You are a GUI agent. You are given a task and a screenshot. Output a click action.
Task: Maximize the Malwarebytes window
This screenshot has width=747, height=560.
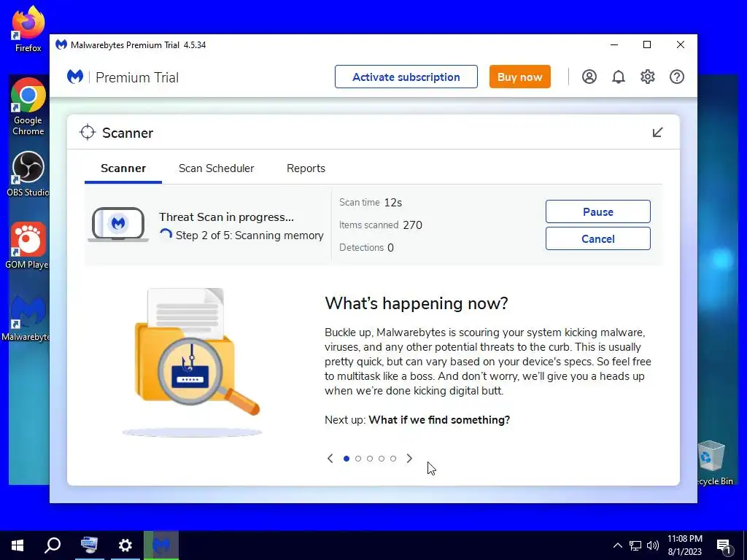(x=647, y=44)
